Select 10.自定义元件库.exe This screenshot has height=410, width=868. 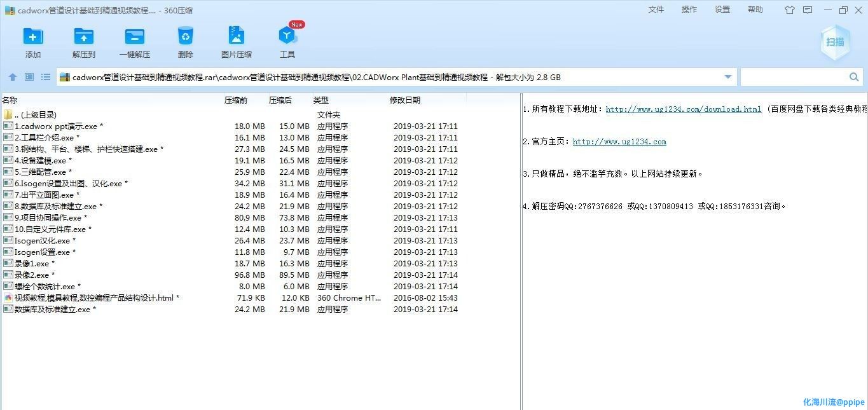pos(53,229)
